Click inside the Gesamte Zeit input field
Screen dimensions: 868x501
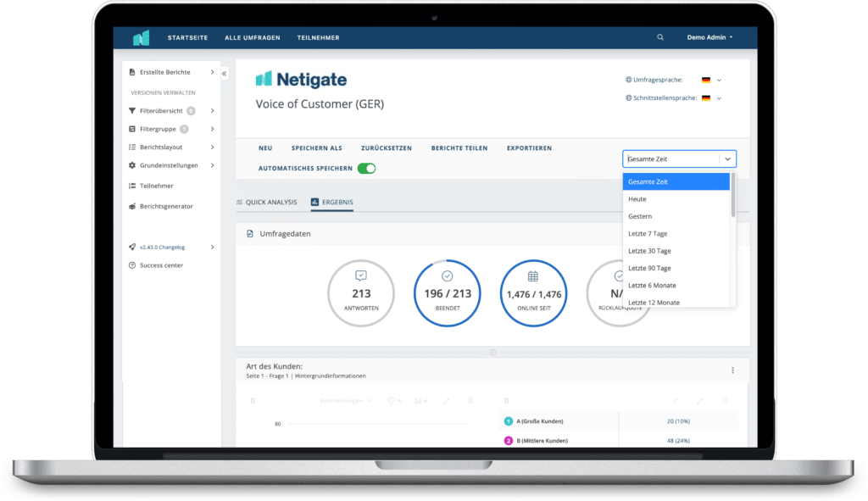[671, 159]
